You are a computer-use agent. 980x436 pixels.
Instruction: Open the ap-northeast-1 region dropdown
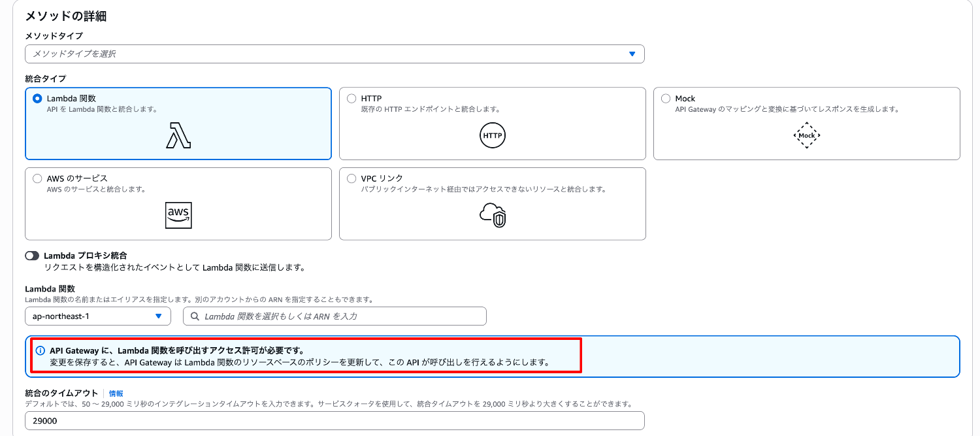point(98,316)
